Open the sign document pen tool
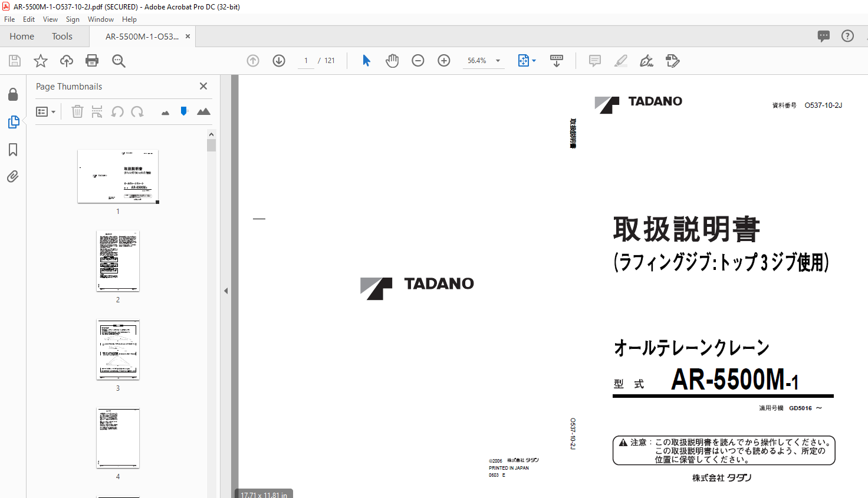The image size is (868, 498). (647, 61)
